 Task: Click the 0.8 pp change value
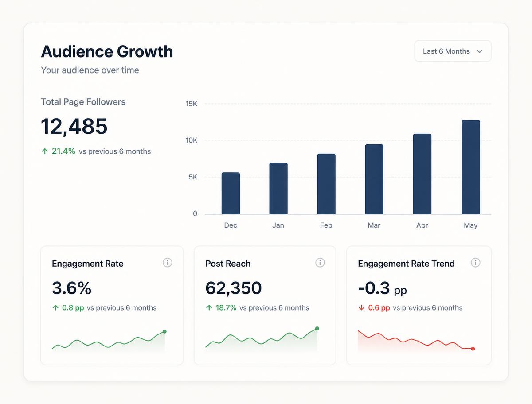(73, 308)
